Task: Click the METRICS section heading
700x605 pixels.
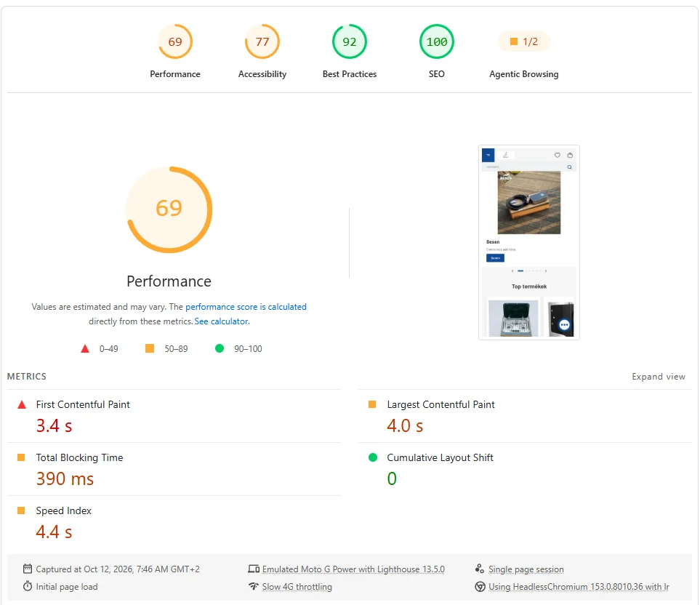Action: pyautogui.click(x=27, y=377)
